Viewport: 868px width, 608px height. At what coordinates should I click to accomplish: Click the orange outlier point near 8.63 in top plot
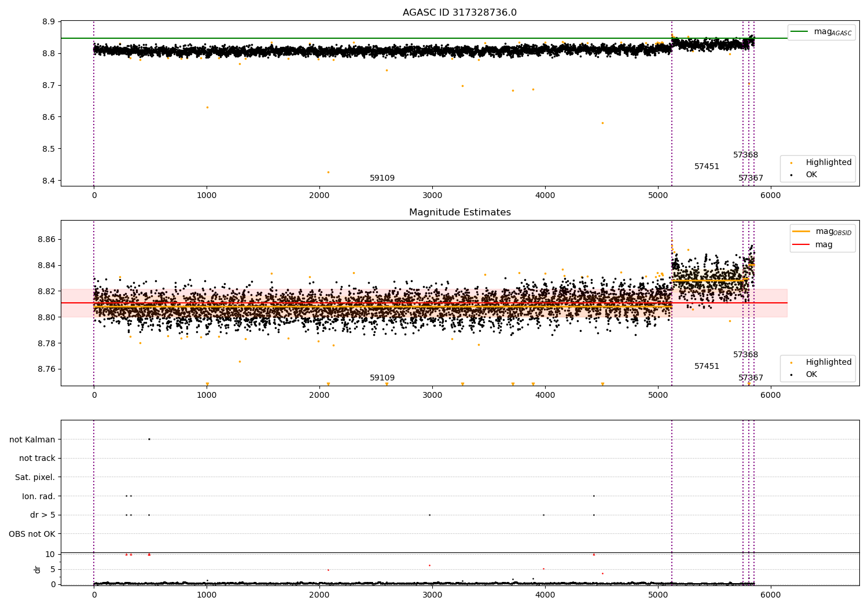tap(207, 107)
